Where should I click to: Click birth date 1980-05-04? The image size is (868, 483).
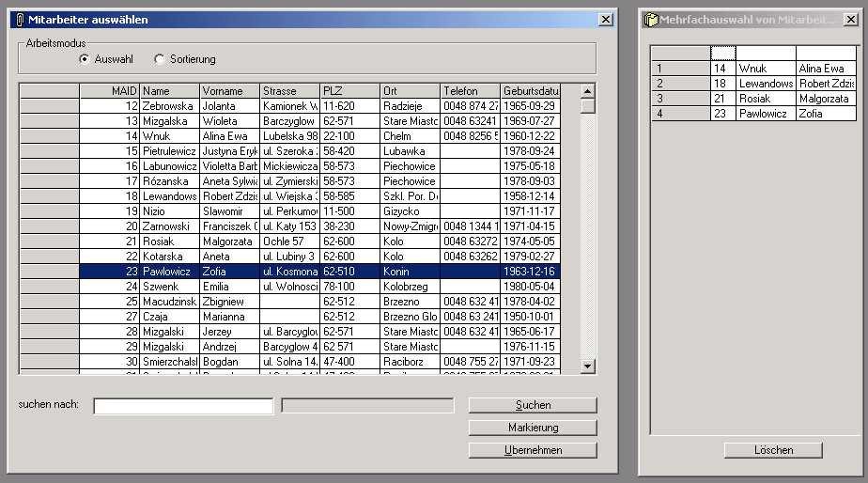pos(531,287)
